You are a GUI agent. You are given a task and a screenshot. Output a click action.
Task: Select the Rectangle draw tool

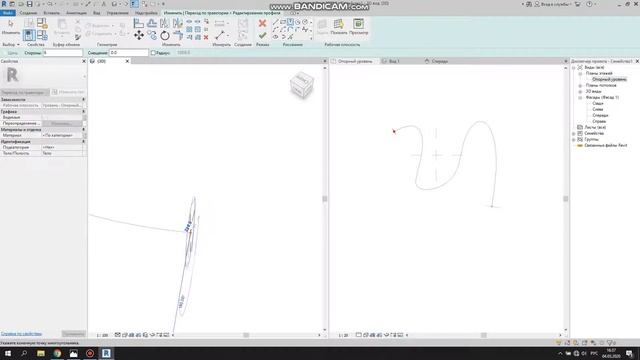(283, 22)
